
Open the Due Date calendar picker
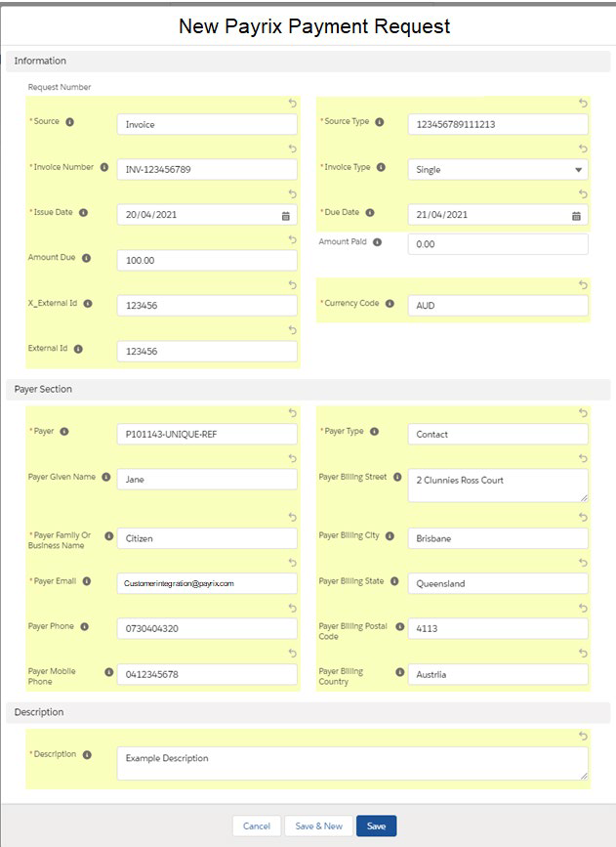coord(576,215)
